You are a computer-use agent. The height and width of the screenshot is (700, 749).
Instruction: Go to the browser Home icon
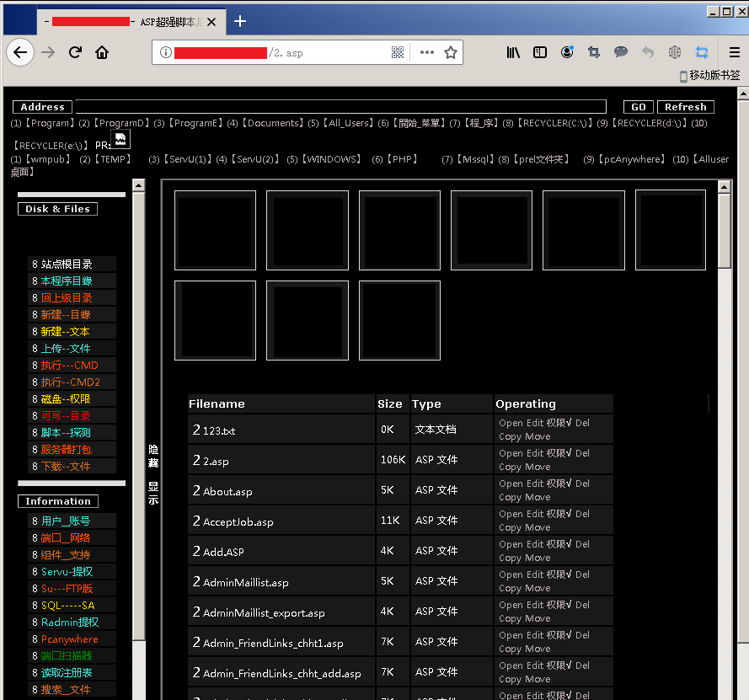click(102, 52)
